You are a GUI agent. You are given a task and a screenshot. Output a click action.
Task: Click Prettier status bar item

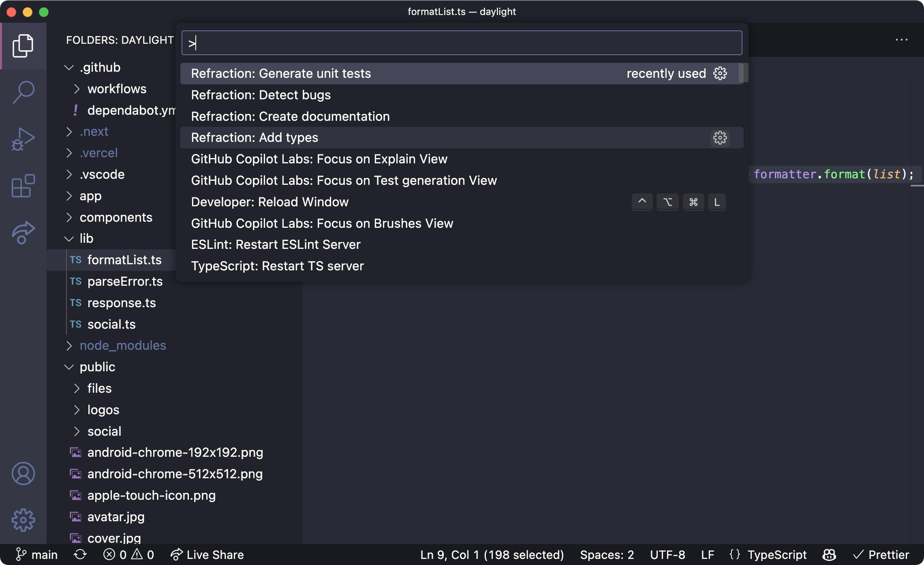pos(881,554)
